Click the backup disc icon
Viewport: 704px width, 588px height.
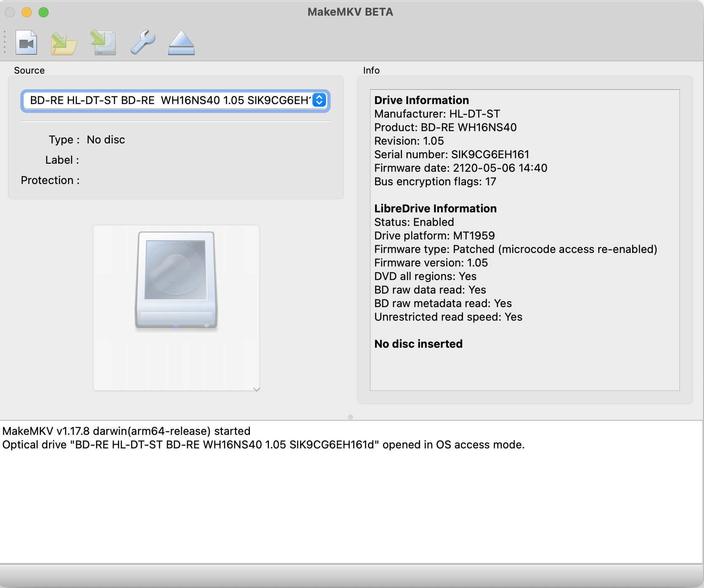104,43
